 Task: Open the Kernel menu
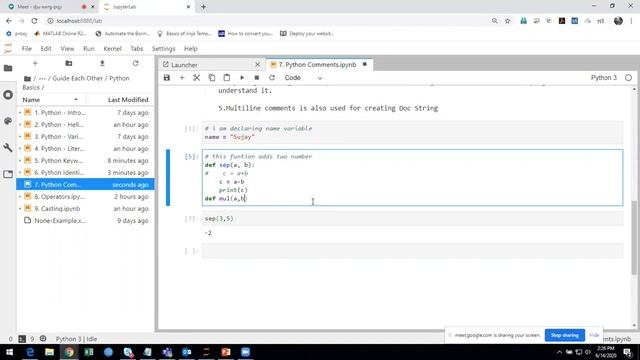pyautogui.click(x=112, y=49)
